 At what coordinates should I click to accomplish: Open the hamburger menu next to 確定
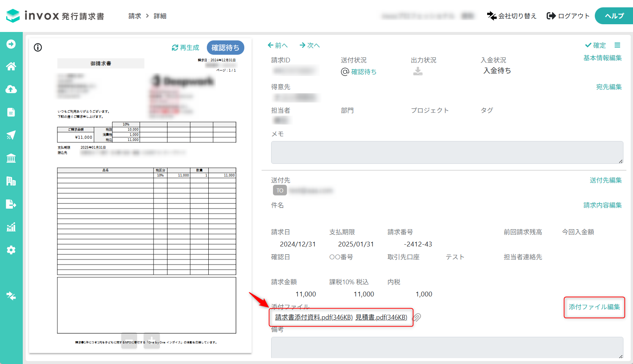617,45
